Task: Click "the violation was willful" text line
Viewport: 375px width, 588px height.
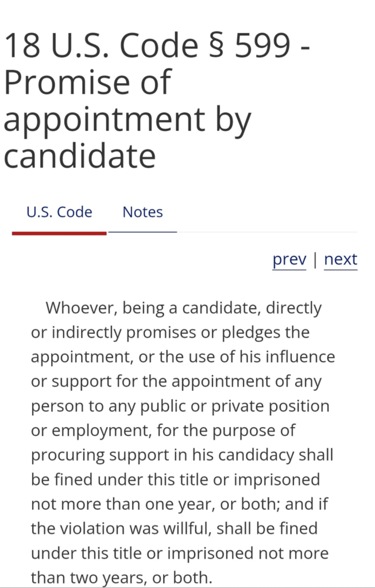Action: point(173,528)
